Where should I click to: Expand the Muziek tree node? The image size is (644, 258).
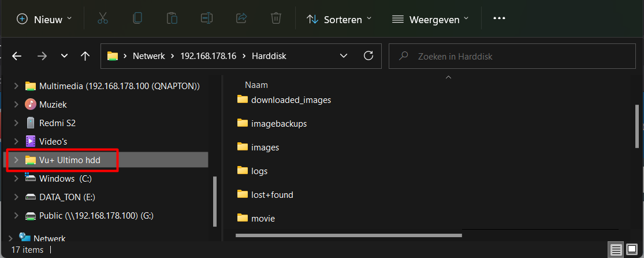pos(16,105)
